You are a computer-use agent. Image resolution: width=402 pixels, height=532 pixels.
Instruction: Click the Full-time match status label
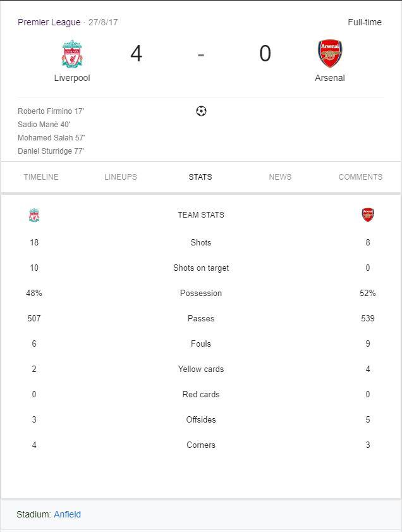(365, 22)
